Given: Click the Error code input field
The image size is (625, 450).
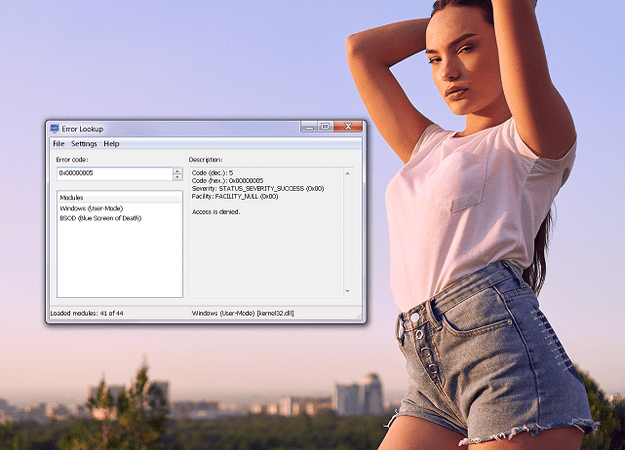Looking at the screenshot, I should 114,173.
